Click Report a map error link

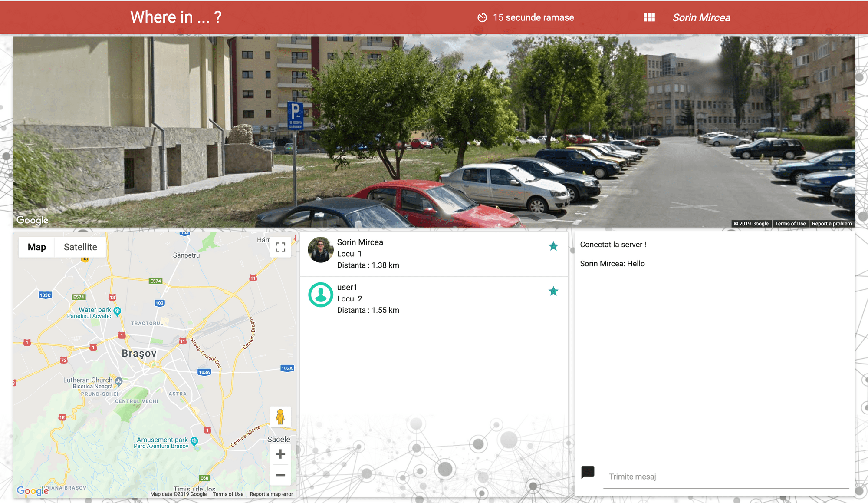pyautogui.click(x=271, y=494)
